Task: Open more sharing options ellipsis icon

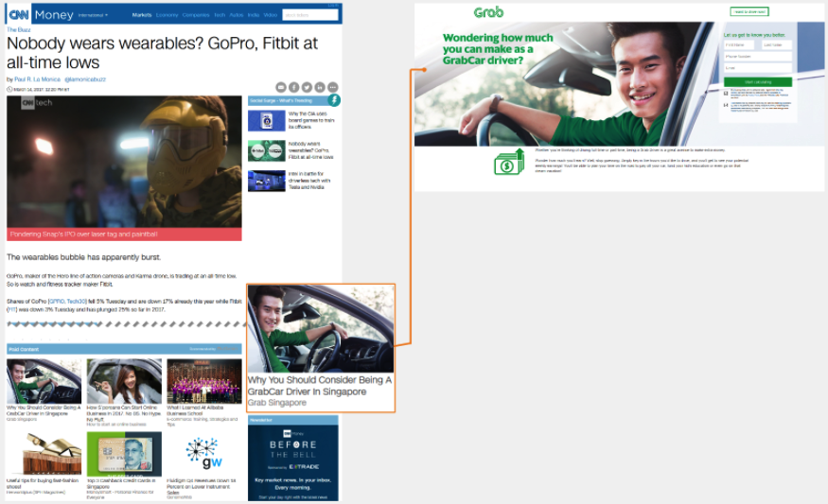Action: [x=333, y=87]
